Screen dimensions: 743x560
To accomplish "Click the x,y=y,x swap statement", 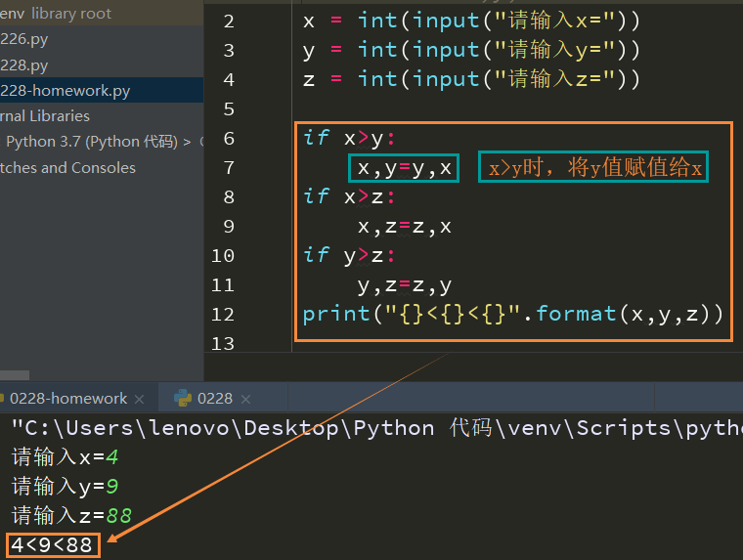I will (x=404, y=168).
